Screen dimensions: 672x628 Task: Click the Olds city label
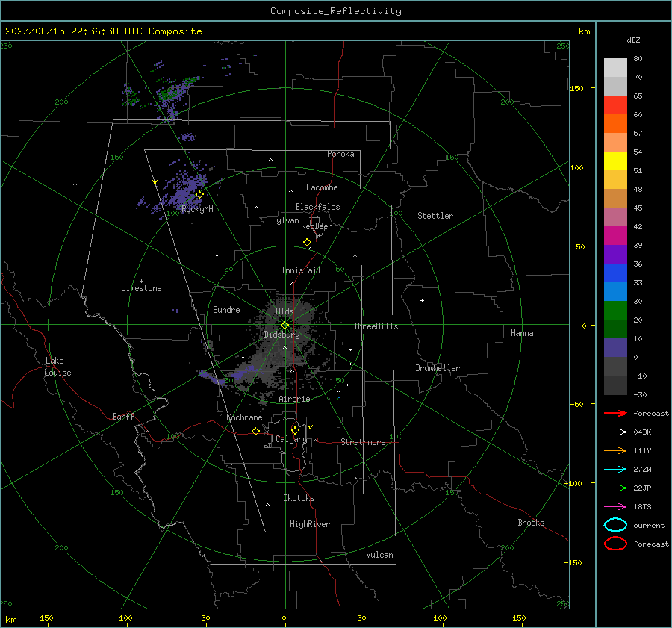pos(284,311)
